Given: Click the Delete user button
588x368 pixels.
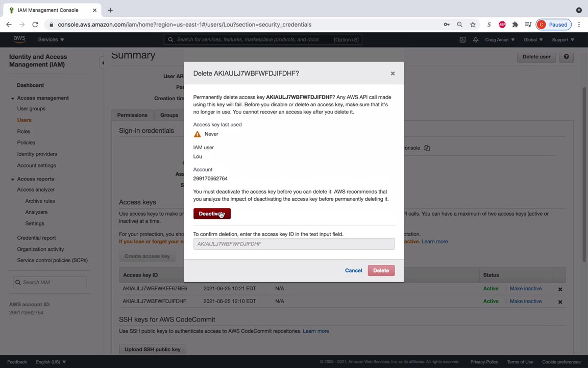Looking at the screenshot, I should [x=536, y=57].
